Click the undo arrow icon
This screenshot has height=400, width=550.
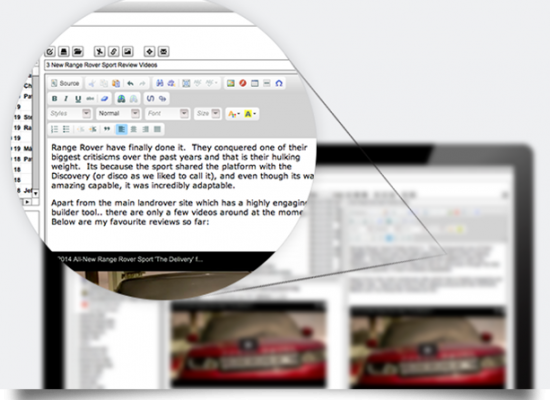pyautogui.click(x=130, y=84)
